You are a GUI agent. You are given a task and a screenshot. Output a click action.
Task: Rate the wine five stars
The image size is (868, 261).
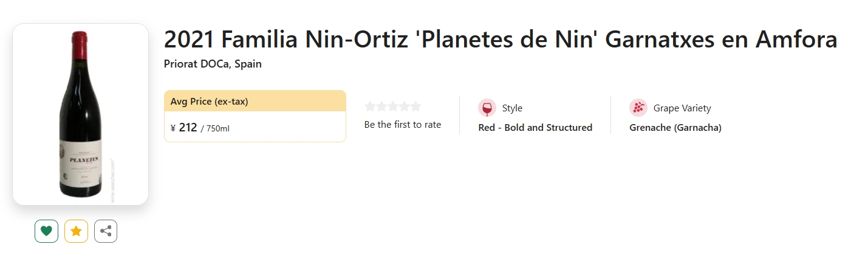click(416, 106)
